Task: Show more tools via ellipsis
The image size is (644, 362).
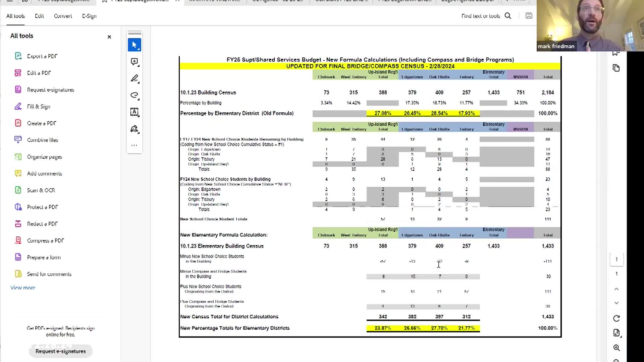Action: (x=135, y=145)
